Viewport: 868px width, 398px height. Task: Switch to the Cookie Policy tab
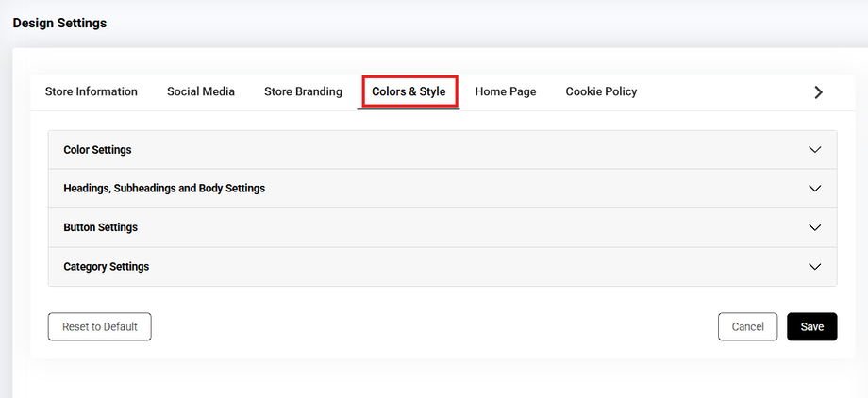(601, 91)
